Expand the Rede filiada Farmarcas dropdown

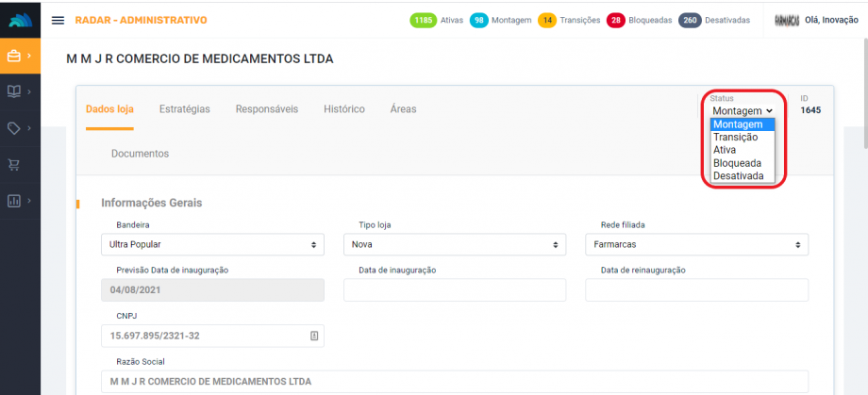(696, 244)
